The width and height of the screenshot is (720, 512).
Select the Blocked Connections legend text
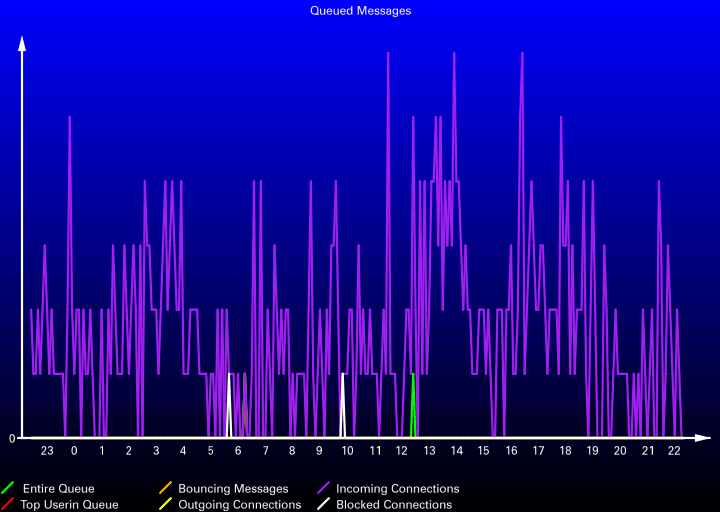(393, 505)
